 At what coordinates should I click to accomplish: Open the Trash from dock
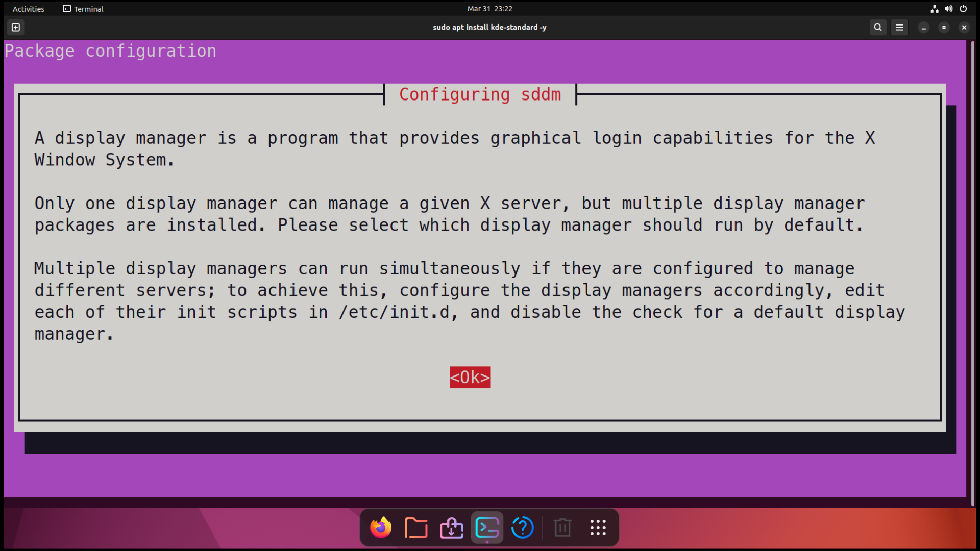(x=562, y=528)
